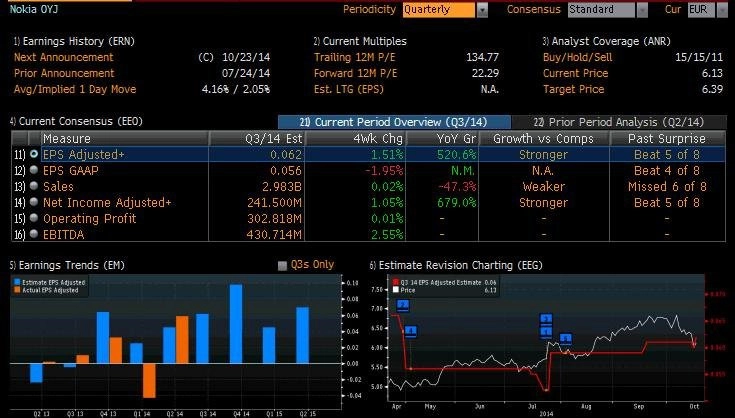Open the Periodicity dropdown arrow

click(482, 10)
